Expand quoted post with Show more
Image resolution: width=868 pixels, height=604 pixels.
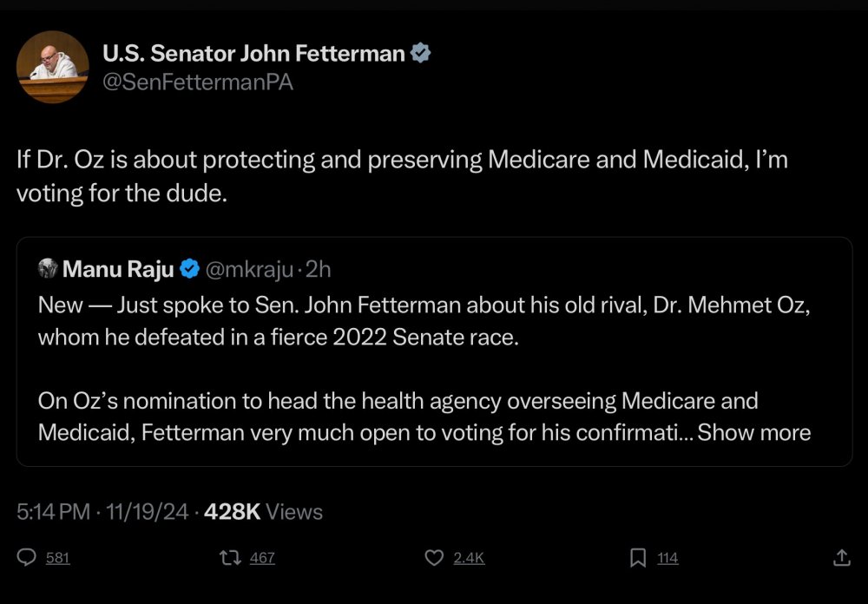[x=753, y=432]
